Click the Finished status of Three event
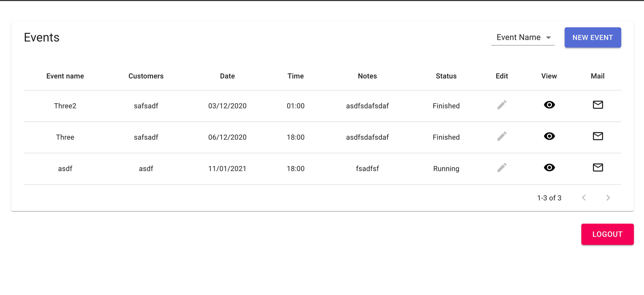This screenshot has height=295, width=644. 446,137
